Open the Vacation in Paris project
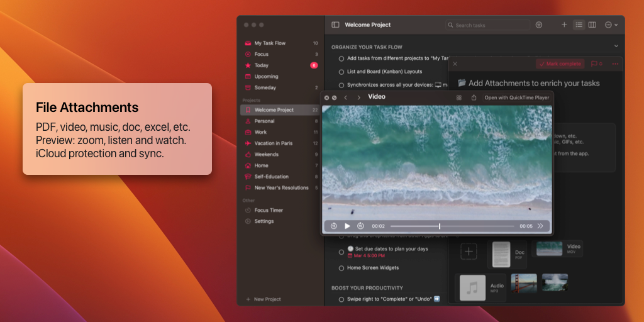This screenshot has width=644, height=322. click(x=280, y=143)
